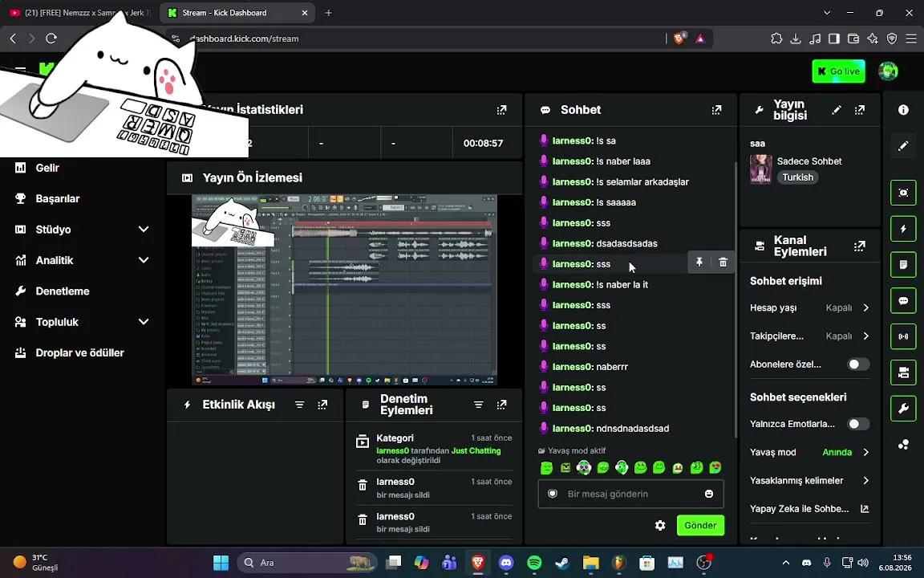Edit Yayın bilgisi with the pencil icon

pyautogui.click(x=837, y=110)
